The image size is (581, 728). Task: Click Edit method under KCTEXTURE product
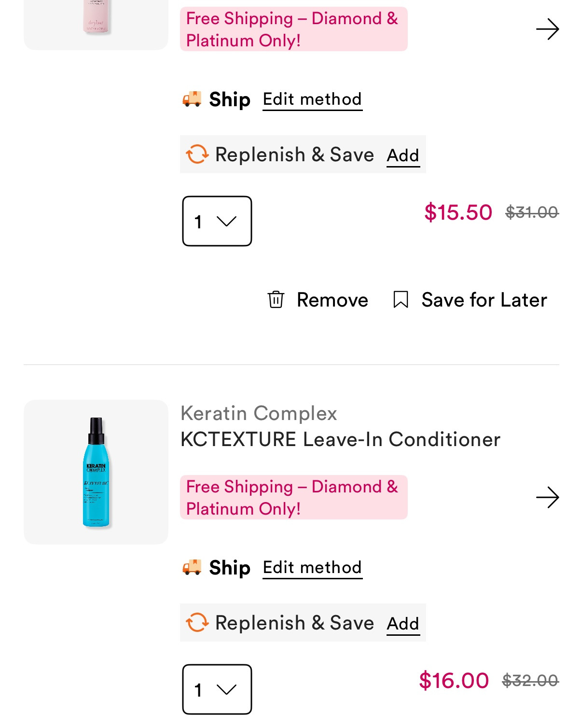pos(312,568)
